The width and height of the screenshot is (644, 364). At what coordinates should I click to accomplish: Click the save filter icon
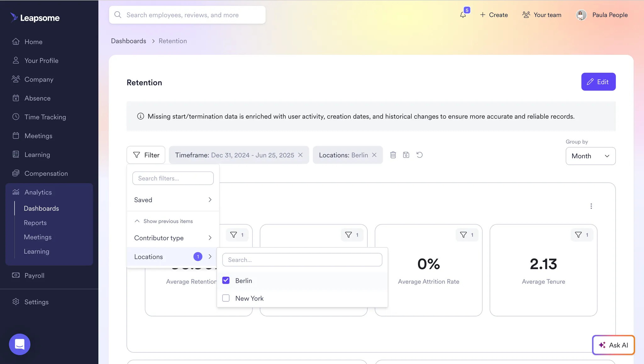(406, 155)
